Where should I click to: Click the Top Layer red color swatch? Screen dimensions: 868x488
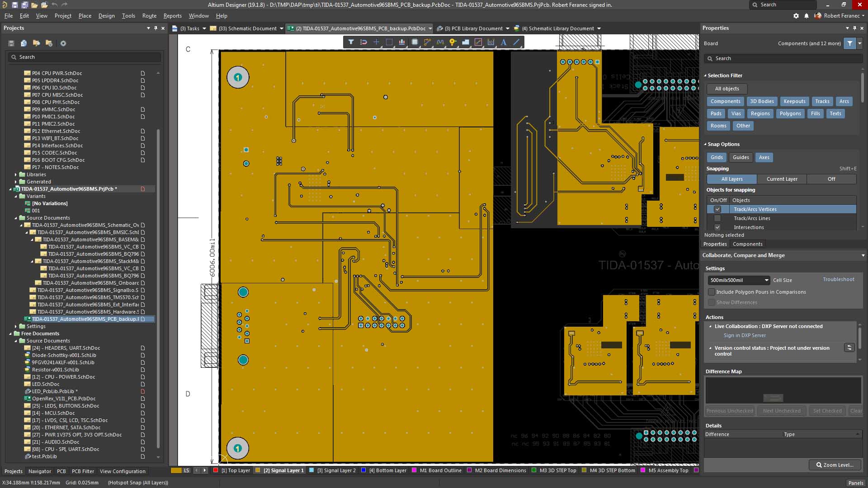[x=216, y=470]
